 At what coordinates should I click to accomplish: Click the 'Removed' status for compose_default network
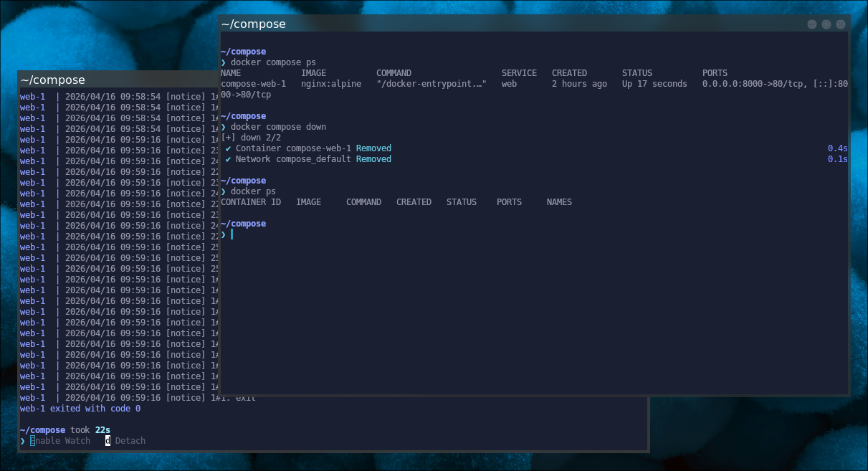coord(373,159)
